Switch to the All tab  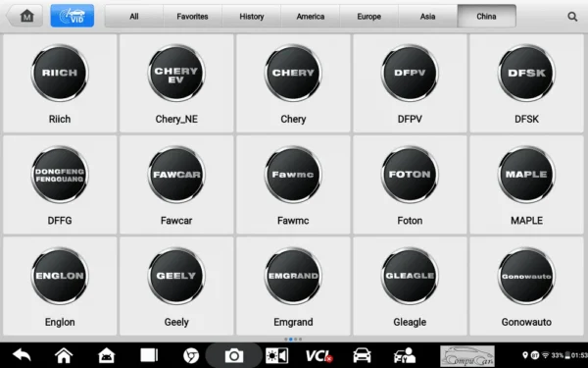(x=134, y=17)
